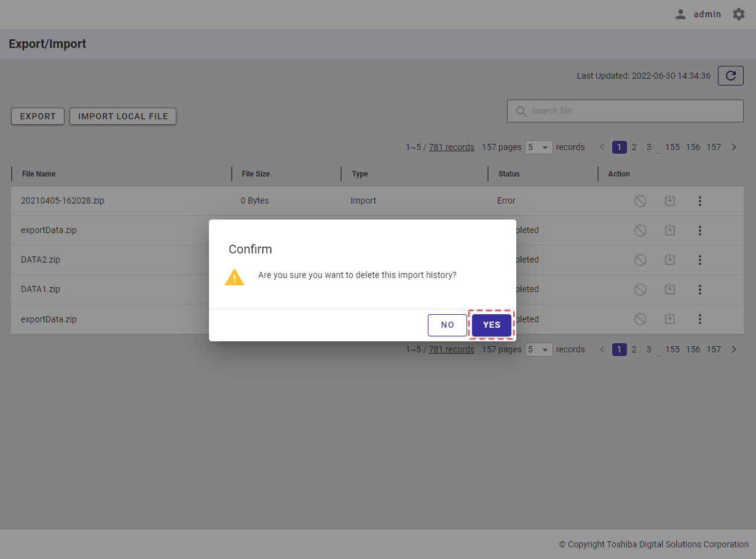Click File Name column header
This screenshot has width=756, height=559.
click(39, 174)
